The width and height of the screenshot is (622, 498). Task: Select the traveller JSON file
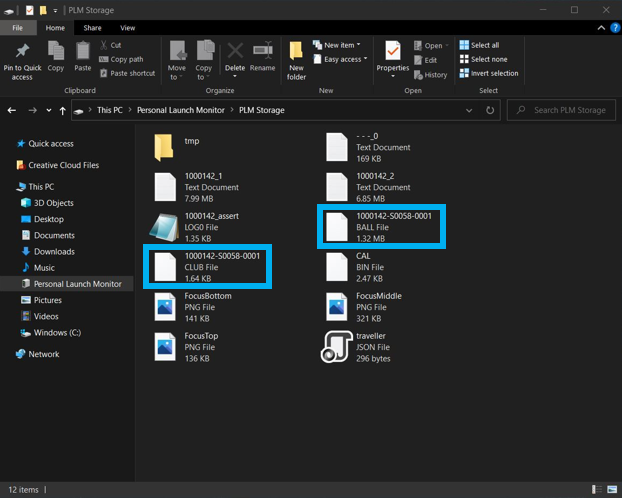pyautogui.click(x=356, y=347)
